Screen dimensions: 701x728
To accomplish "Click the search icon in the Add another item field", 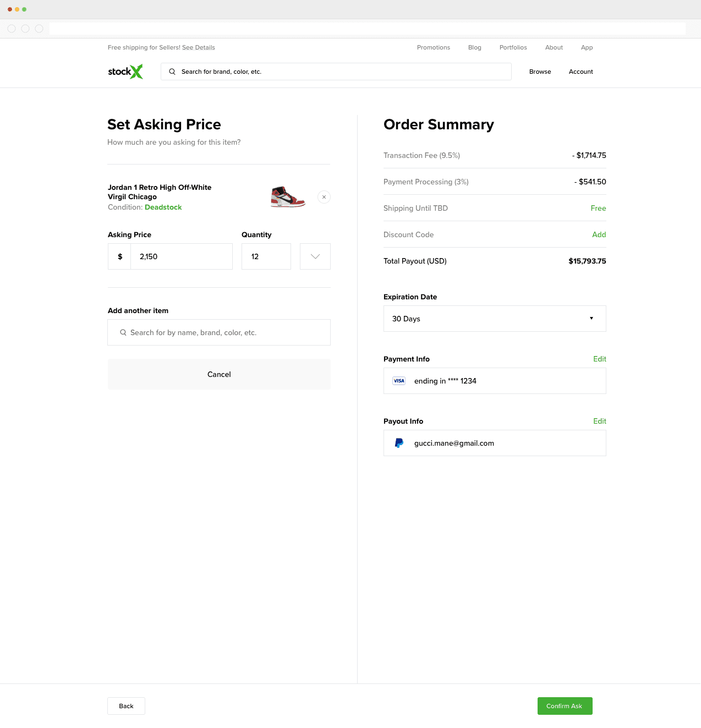I will 123,332.
